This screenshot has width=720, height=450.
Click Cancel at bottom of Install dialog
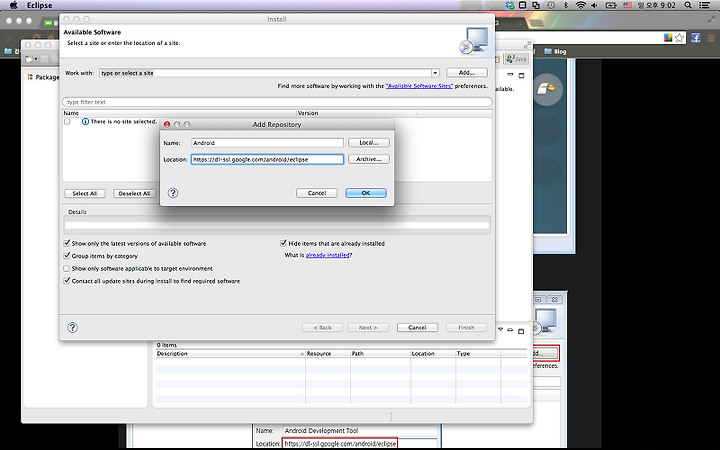(417, 327)
